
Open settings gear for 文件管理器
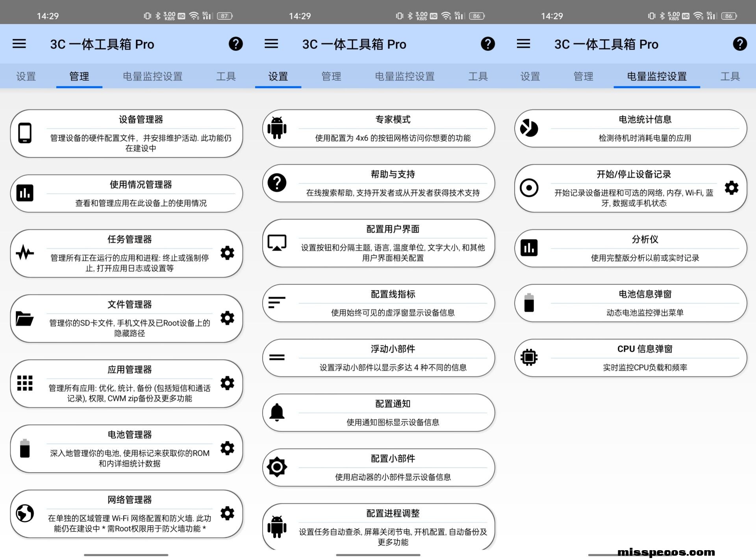(227, 318)
